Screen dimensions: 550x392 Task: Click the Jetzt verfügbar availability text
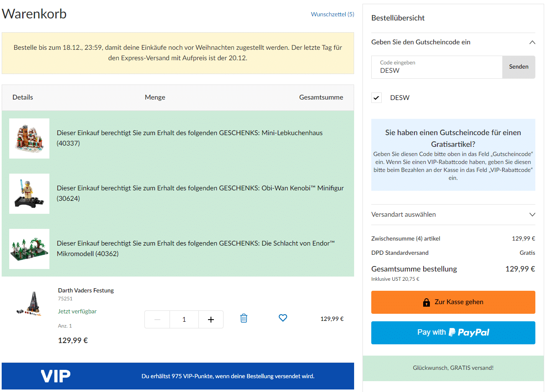(x=77, y=311)
